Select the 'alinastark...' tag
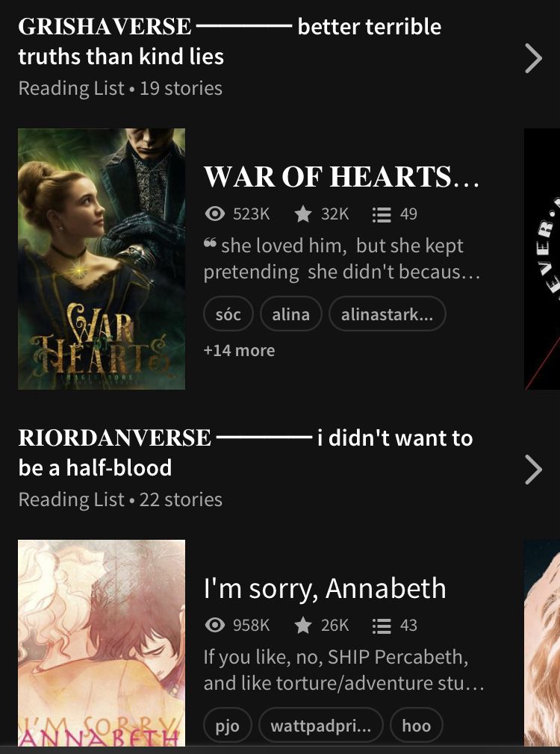 388,314
